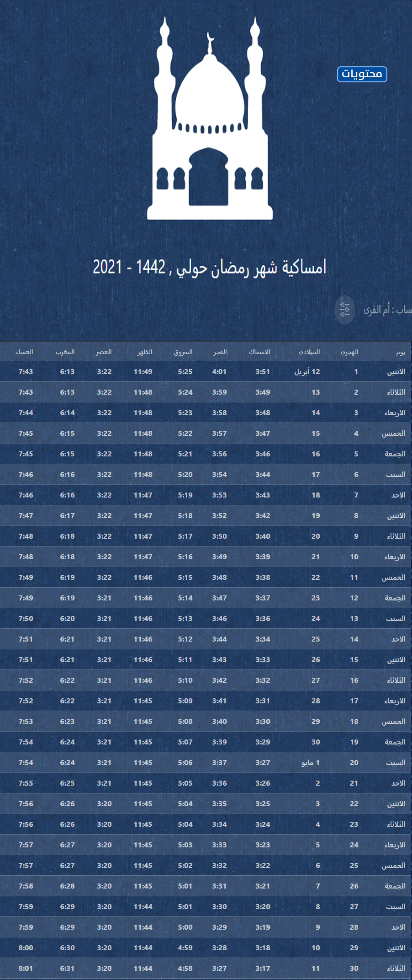Open the calculation settings sliders icon
This screenshot has width=412, height=980.
click(344, 310)
